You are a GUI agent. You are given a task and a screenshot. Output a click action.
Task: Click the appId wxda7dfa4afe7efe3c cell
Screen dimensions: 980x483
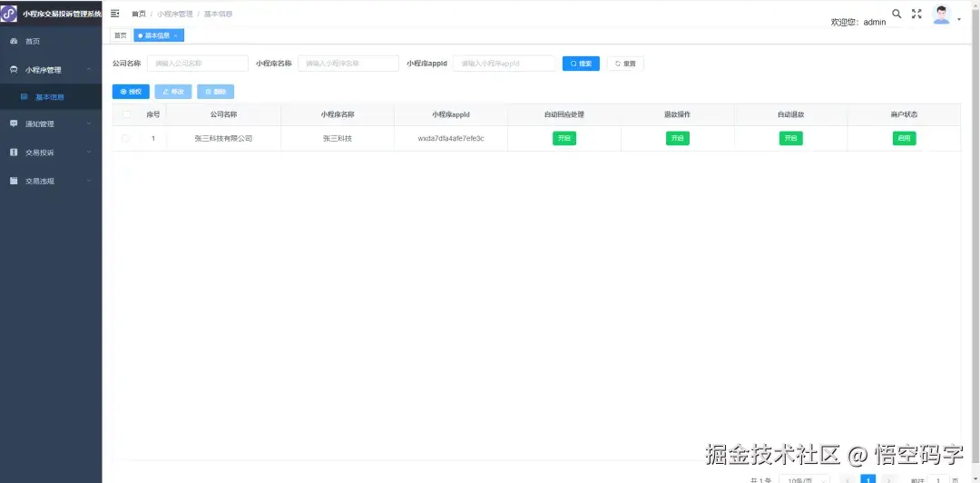[x=451, y=138]
